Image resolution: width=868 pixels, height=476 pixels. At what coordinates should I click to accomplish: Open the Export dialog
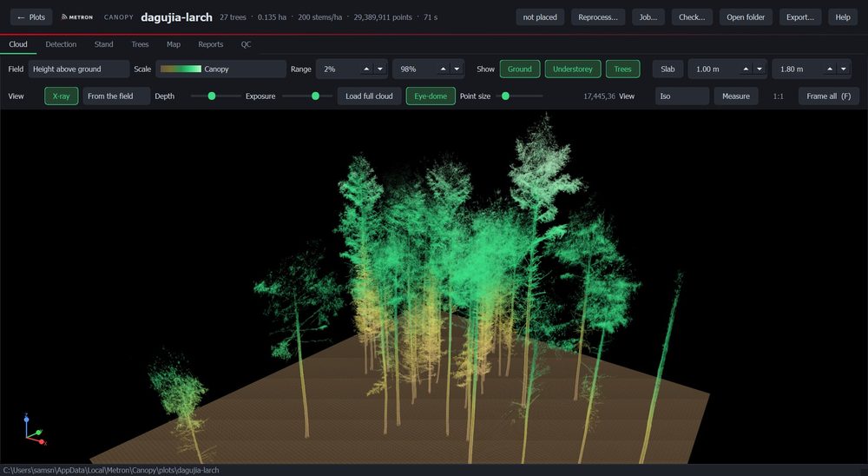coord(800,17)
